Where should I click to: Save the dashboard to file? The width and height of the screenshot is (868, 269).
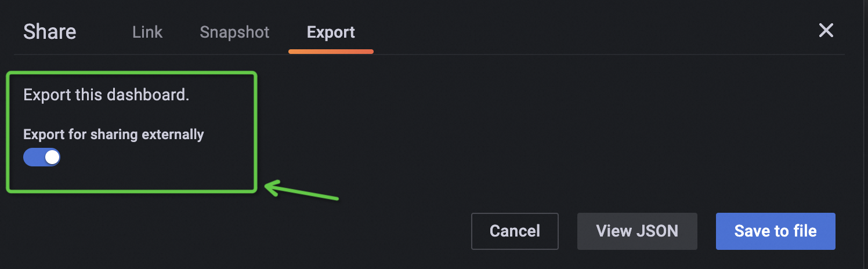point(775,231)
